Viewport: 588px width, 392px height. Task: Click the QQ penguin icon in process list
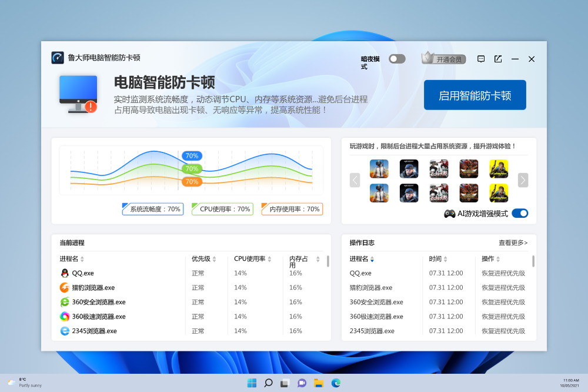(65, 273)
